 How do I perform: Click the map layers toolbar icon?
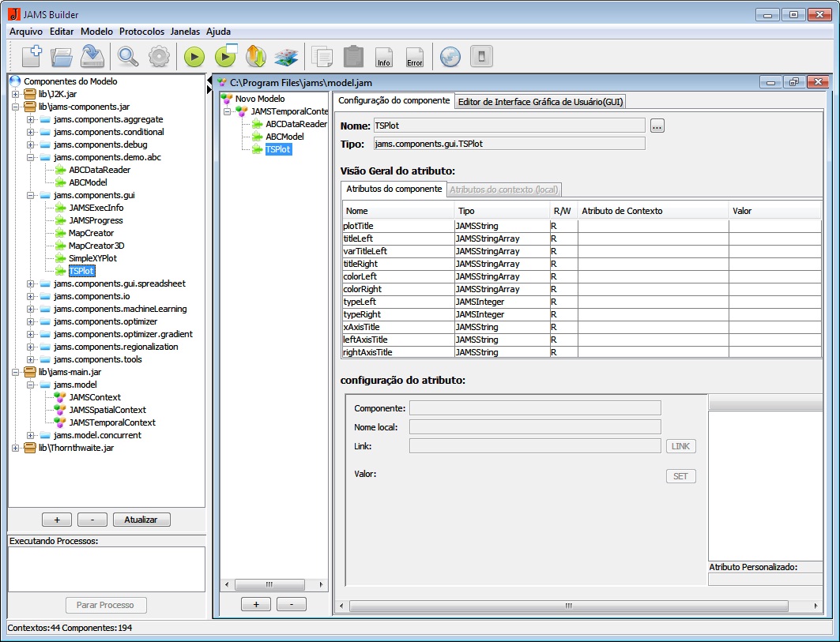pos(285,56)
